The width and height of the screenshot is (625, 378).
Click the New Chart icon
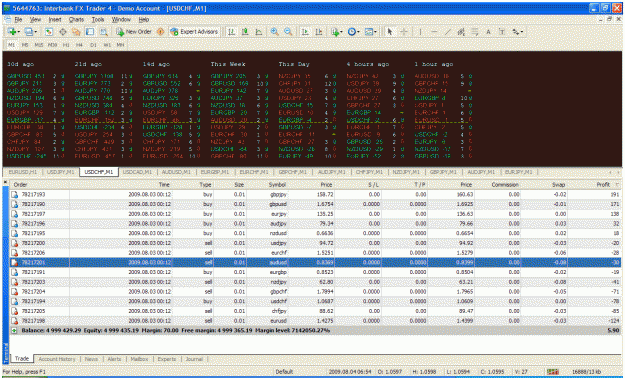[11, 32]
